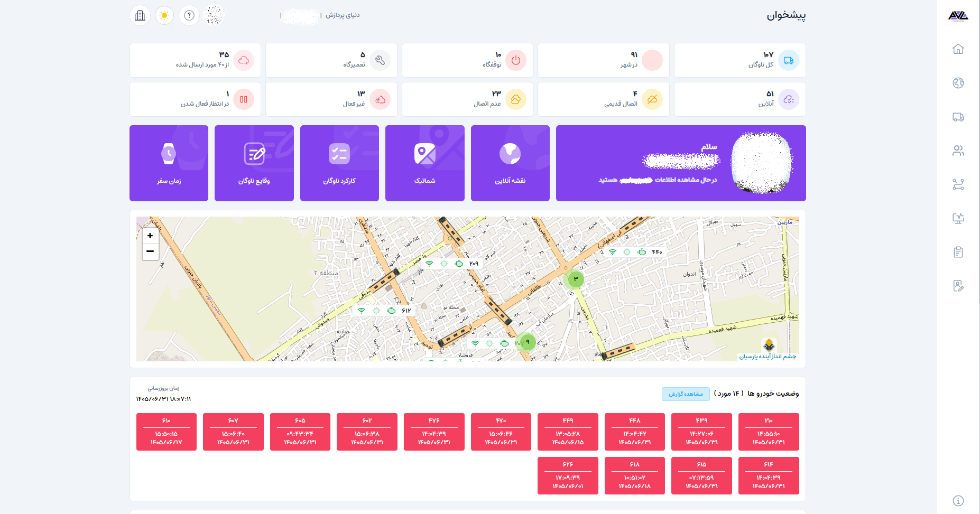The height and width of the screenshot is (514, 980).
Task: Click the help question mark icon
Action: pyautogui.click(x=189, y=15)
